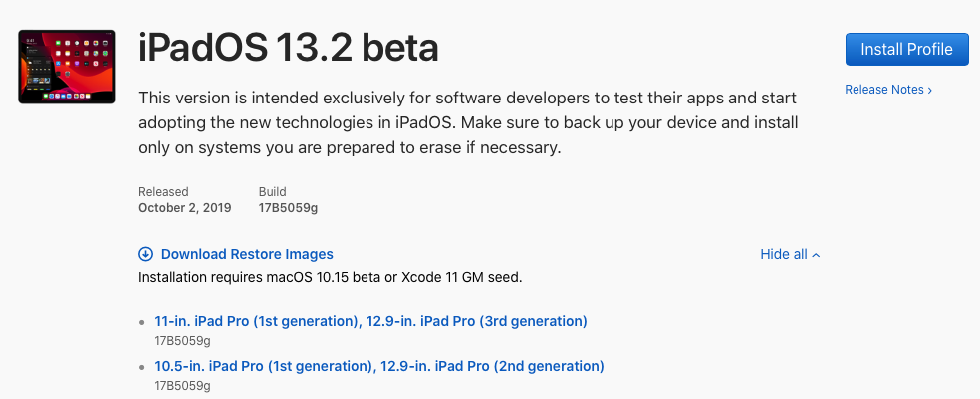
Task: Click the release date October 2, 2019
Action: pos(185,208)
